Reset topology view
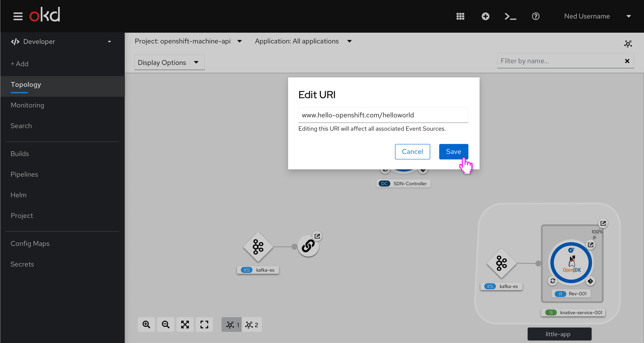The height and width of the screenshot is (343, 644). pyautogui.click(x=204, y=325)
